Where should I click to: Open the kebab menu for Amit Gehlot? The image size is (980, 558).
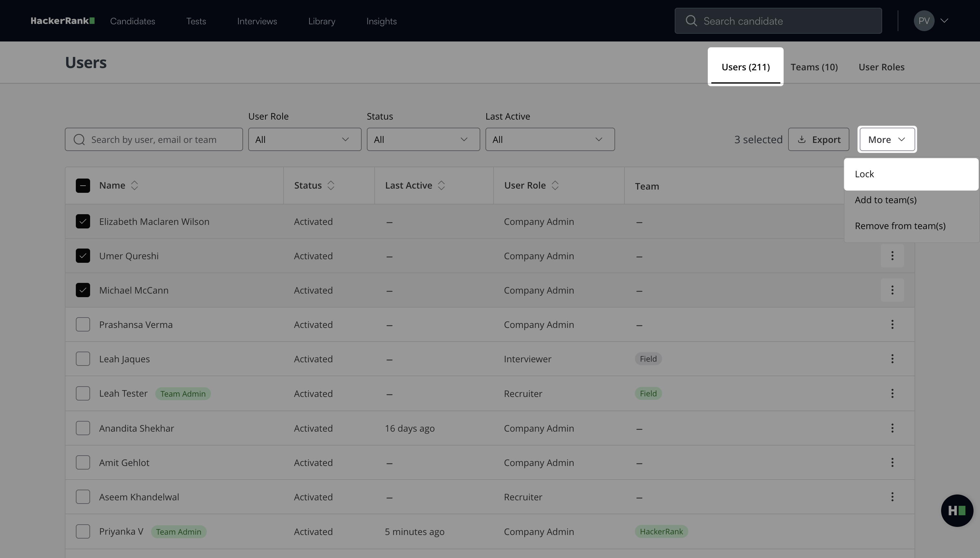click(x=892, y=463)
